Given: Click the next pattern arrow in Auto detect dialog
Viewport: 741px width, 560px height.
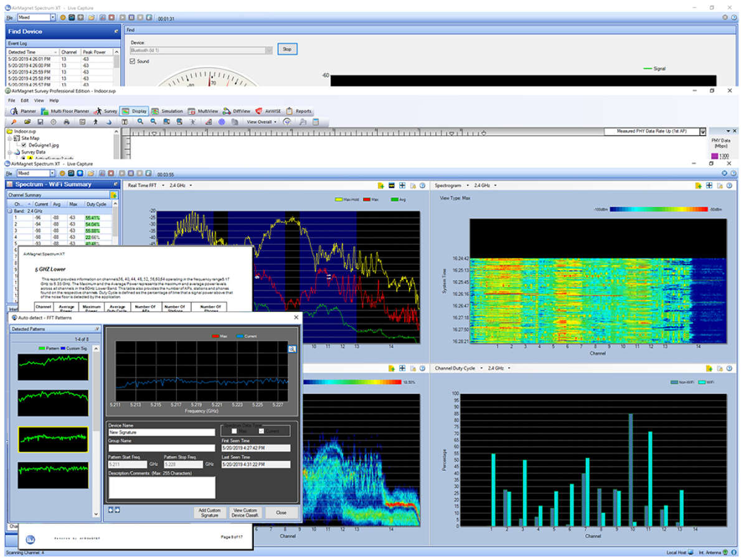Looking at the screenshot, I should point(116,510).
